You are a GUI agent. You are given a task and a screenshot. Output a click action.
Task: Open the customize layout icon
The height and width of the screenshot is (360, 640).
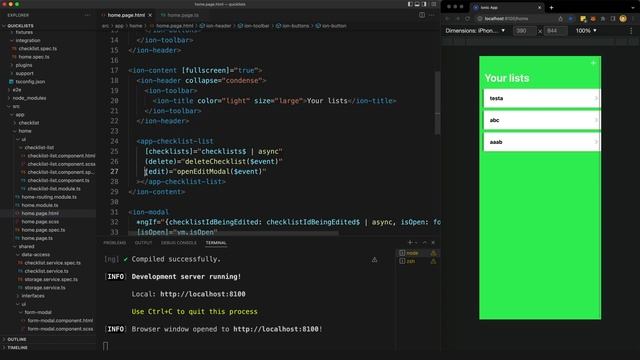[x=433, y=4]
